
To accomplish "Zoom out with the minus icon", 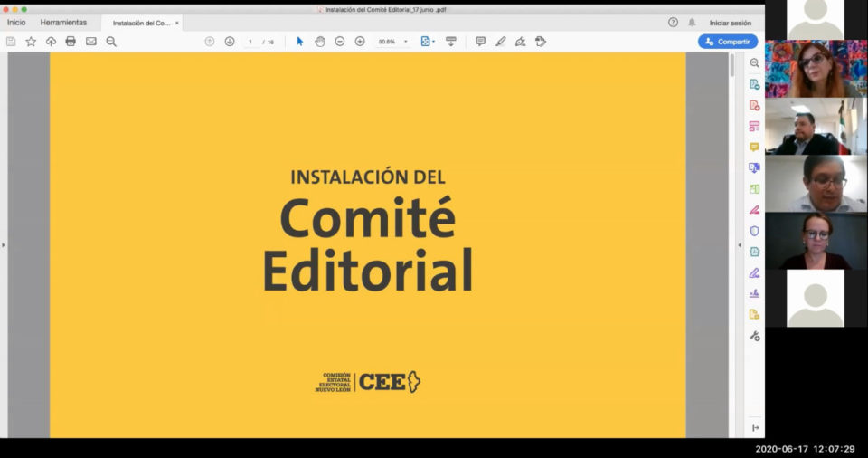I will click(x=340, y=42).
